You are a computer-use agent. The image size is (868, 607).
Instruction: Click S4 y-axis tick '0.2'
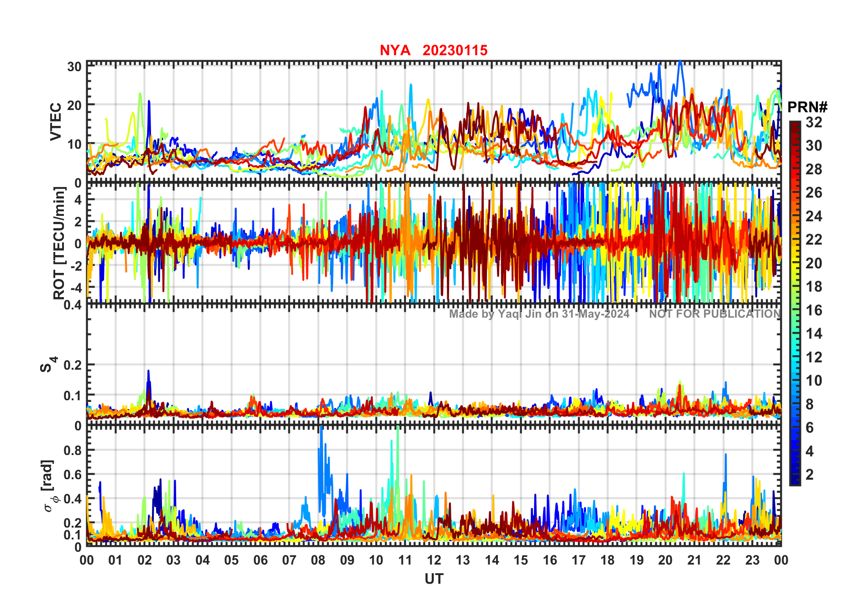coord(73,365)
